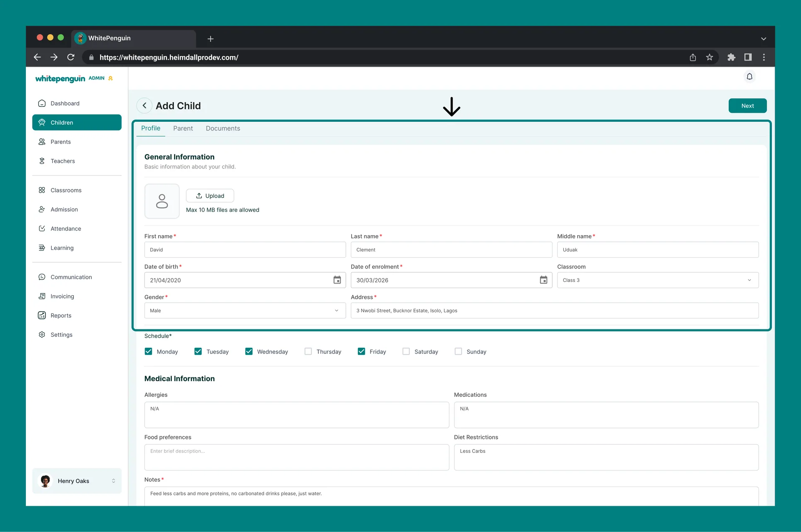Click the Last name field with Clement
The width and height of the screenshot is (801, 532).
pyautogui.click(x=451, y=250)
